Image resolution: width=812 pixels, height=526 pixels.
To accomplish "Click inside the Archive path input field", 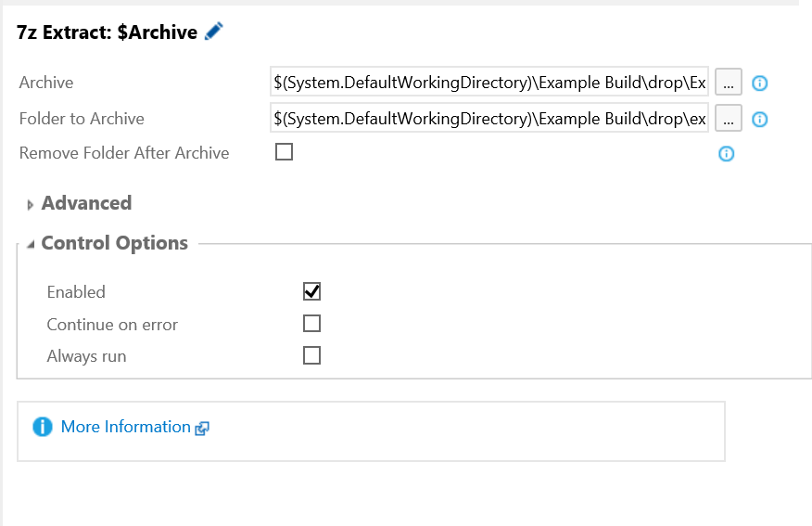I will click(489, 82).
